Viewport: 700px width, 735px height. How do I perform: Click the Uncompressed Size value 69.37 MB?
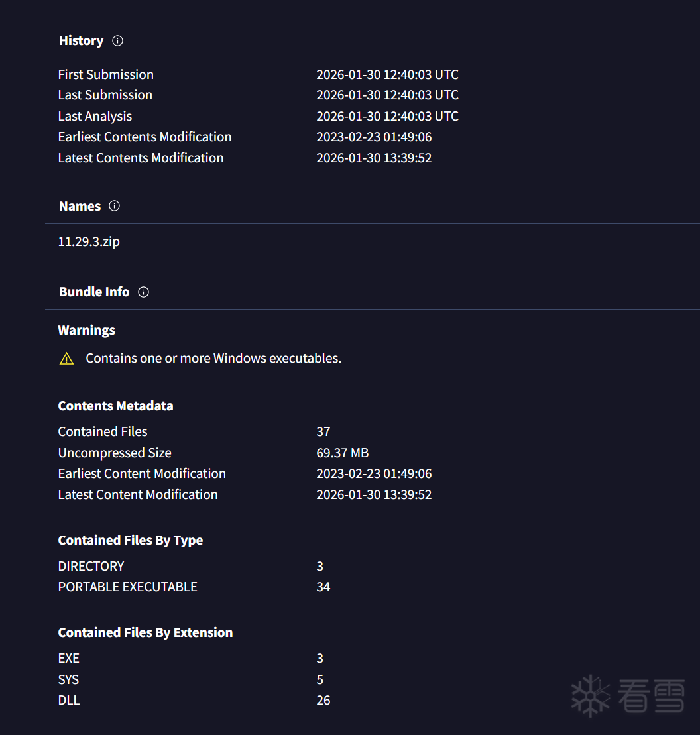tap(342, 453)
